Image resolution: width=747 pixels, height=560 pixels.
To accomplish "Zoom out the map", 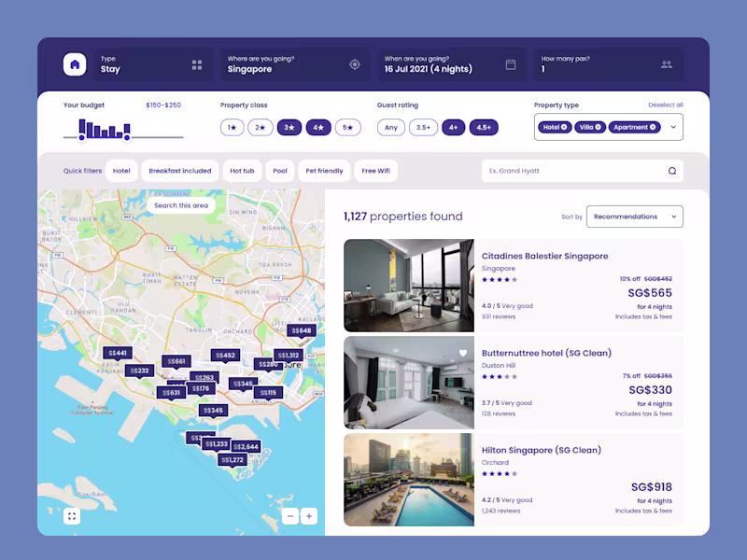I will [x=290, y=516].
